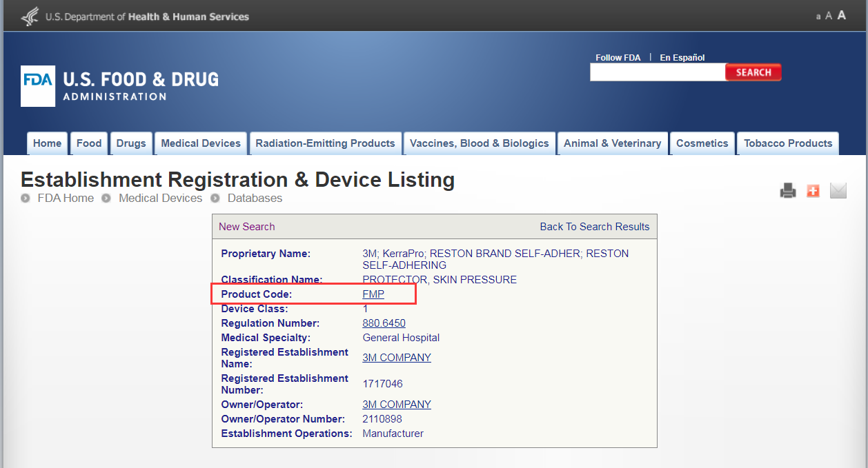The image size is (868, 468).
Task: Open 3M COMPANY Owner/Operator link
Action: (397, 405)
